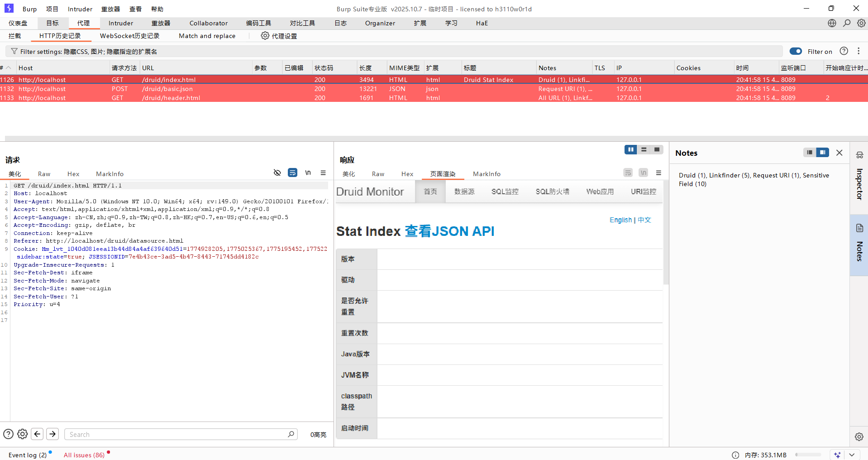The image size is (868, 460).
Task: Toggle response \n characters icon
Action: [643, 172]
